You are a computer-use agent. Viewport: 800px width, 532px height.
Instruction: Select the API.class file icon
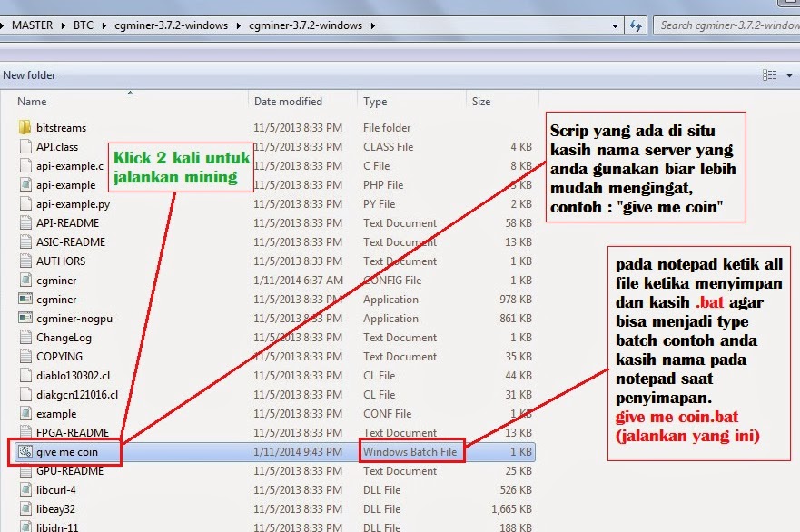[x=25, y=147]
